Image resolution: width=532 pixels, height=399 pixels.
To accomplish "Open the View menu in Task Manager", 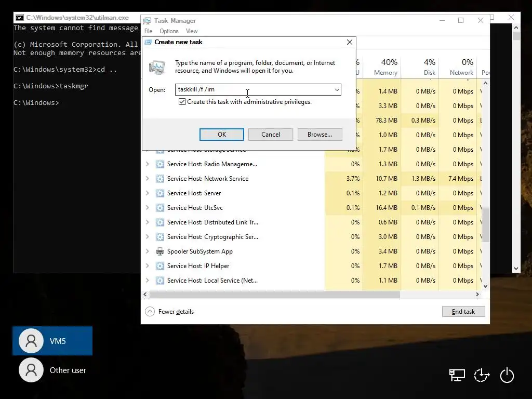I will click(x=191, y=31).
